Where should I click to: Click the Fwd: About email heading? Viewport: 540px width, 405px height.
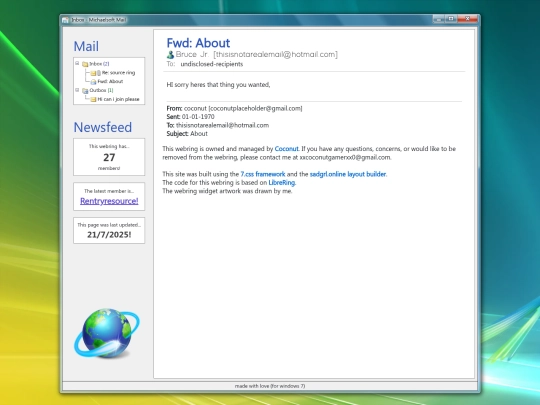click(x=198, y=43)
